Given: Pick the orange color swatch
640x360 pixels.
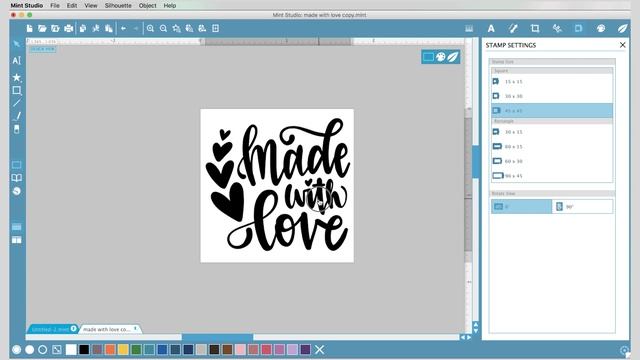Looking at the screenshot, I should pyautogui.click(x=110, y=349).
